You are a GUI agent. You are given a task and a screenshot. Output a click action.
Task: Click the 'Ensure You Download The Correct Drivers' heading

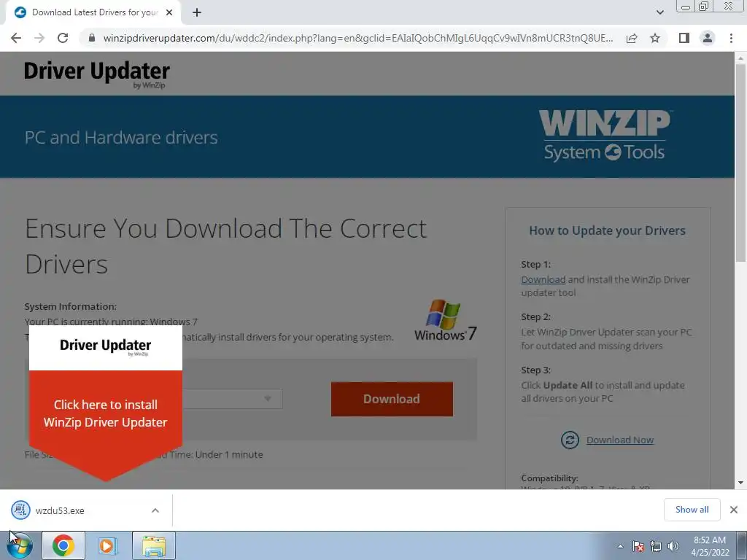click(225, 246)
